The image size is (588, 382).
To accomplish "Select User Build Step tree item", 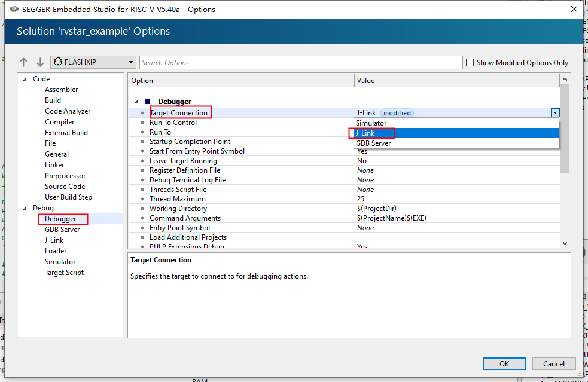I will click(x=68, y=197).
